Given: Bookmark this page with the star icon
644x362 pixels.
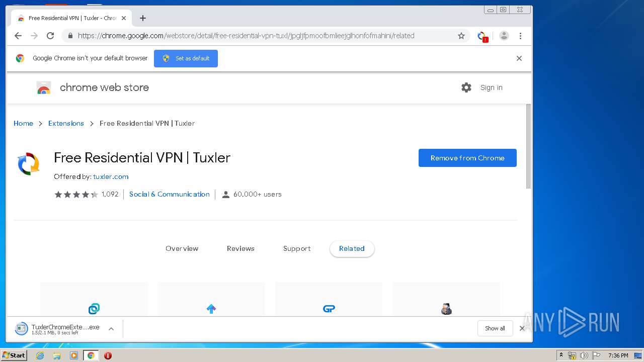Looking at the screenshot, I should 461,36.
